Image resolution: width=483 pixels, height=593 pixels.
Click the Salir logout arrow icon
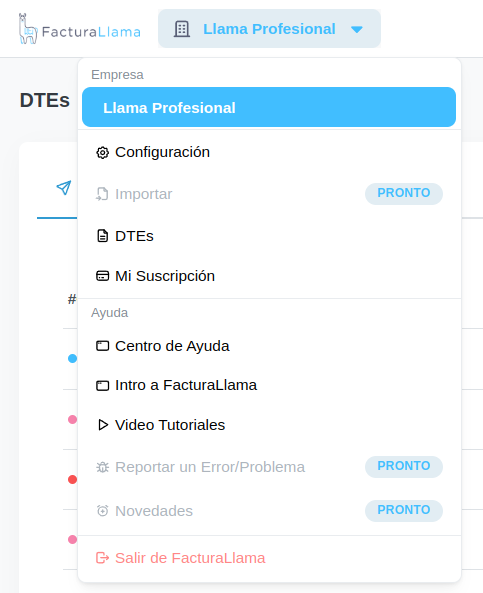pos(103,558)
